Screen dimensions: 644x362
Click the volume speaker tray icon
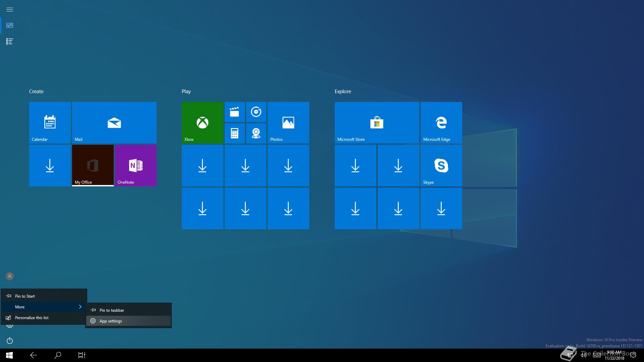(583, 355)
